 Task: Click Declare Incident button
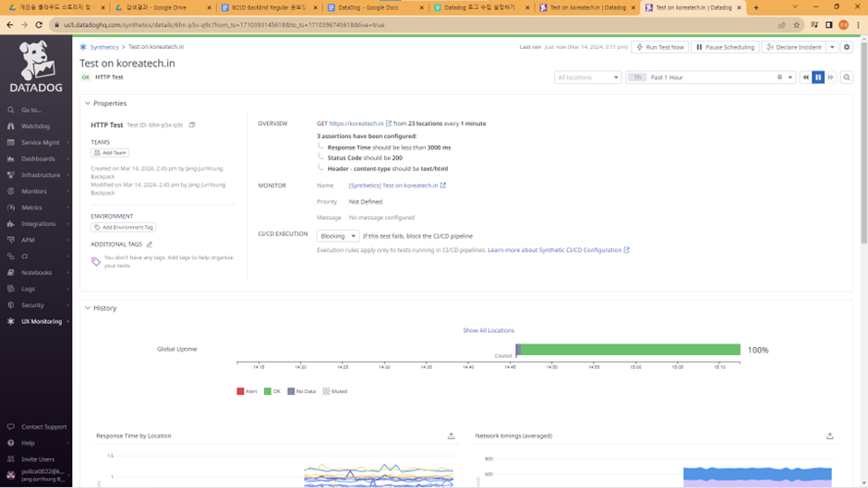tap(794, 47)
